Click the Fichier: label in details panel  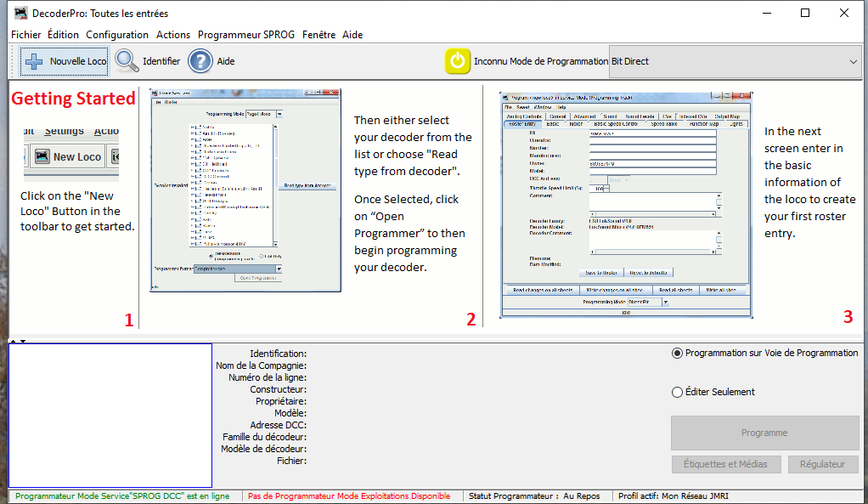291,461
